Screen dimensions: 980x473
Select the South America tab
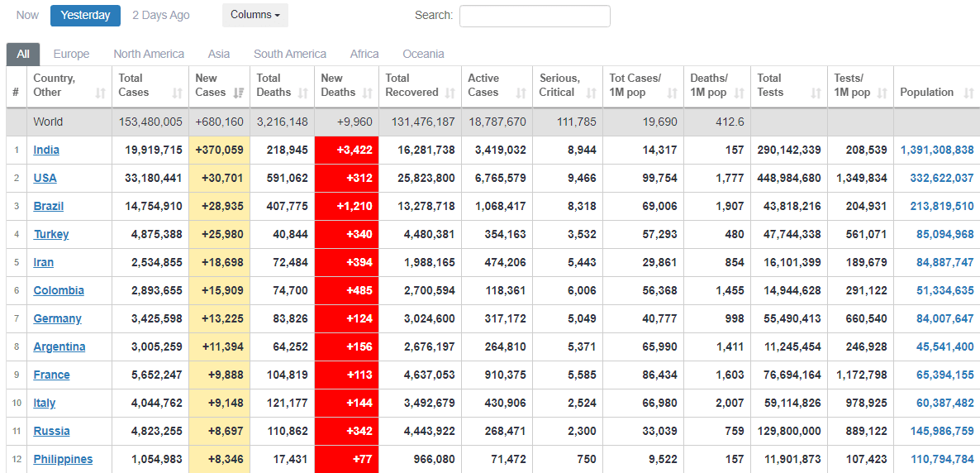pos(289,54)
